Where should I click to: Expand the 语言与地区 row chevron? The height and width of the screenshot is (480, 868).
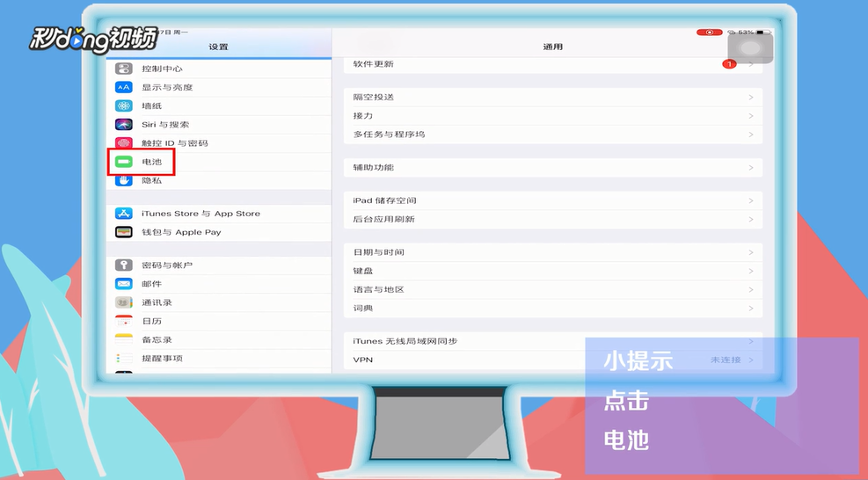click(x=751, y=289)
